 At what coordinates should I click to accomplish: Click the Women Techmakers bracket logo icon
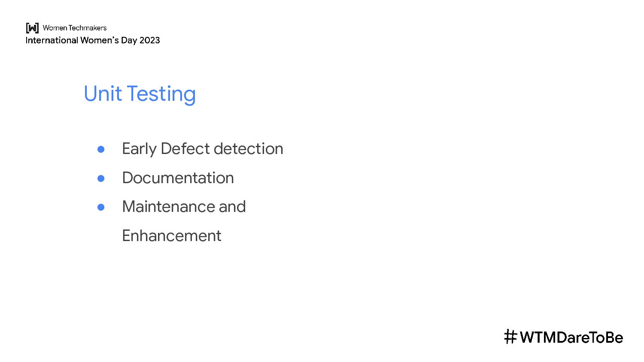point(32,28)
